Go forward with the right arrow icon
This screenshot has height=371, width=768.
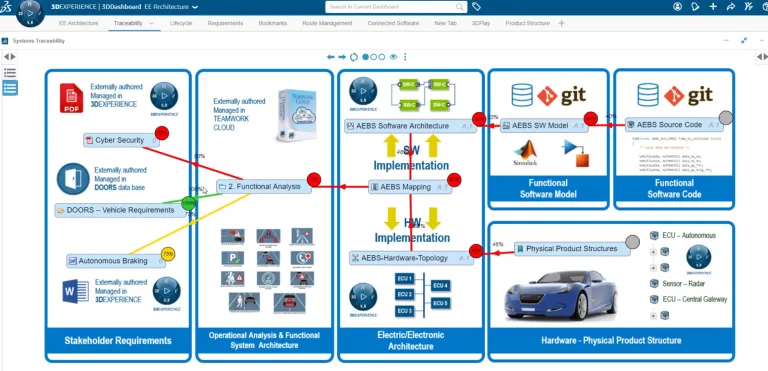[342, 57]
